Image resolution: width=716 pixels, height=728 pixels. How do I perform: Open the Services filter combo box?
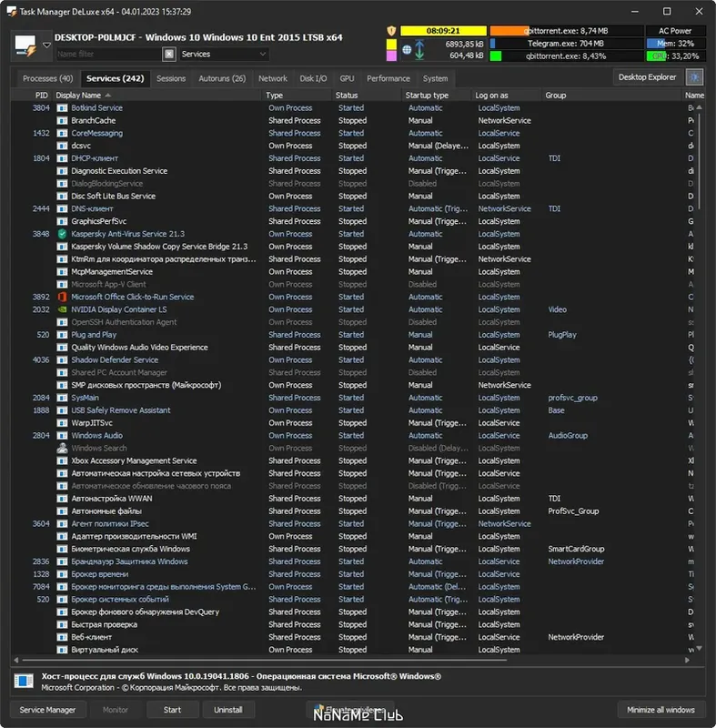click(224, 55)
